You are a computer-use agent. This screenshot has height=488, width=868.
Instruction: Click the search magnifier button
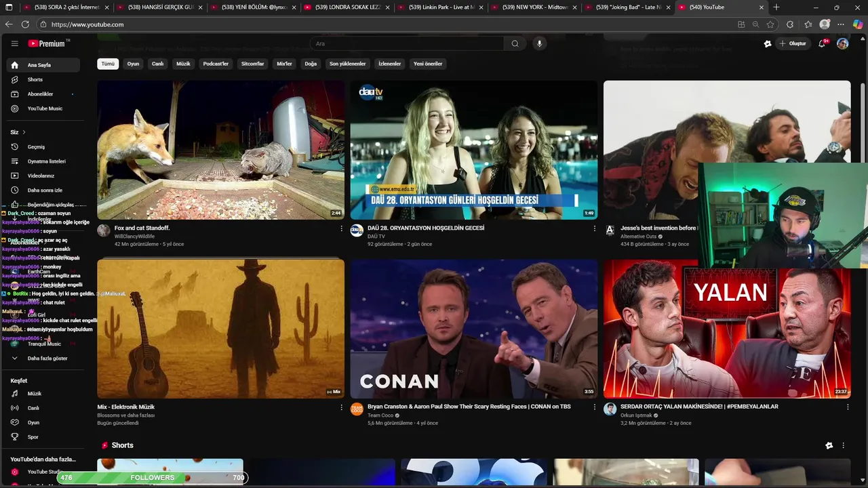tap(515, 43)
